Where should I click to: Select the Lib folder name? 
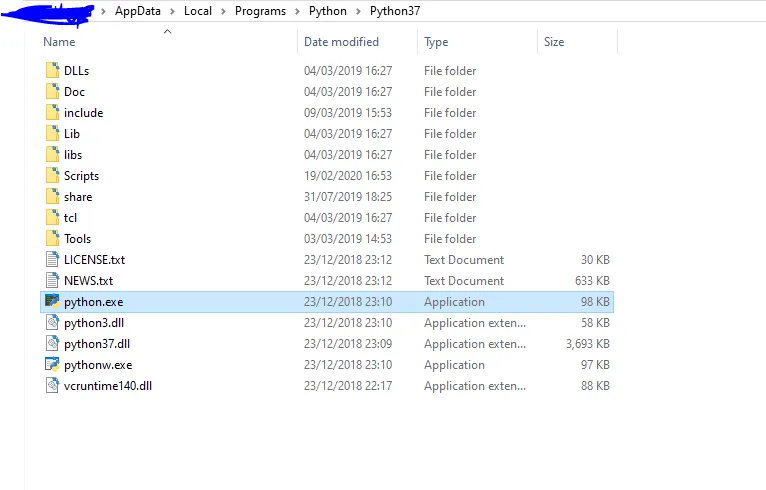click(72, 134)
